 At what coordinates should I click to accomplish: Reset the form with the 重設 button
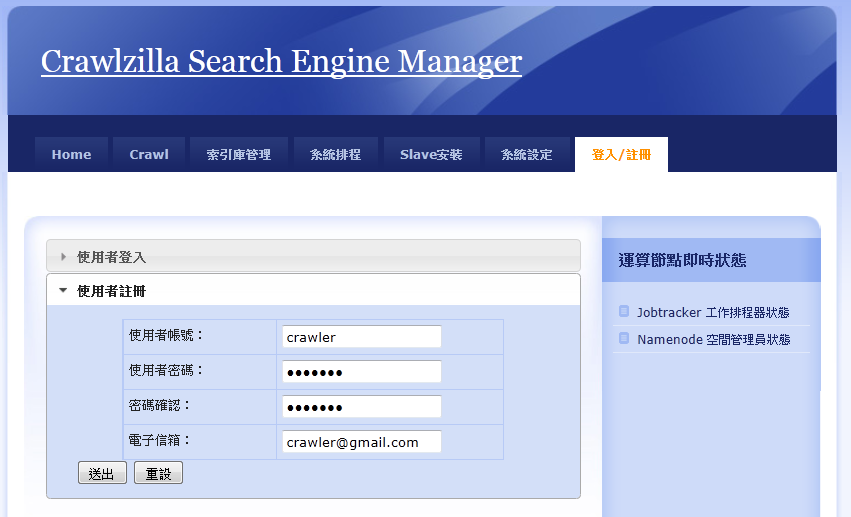[158, 473]
